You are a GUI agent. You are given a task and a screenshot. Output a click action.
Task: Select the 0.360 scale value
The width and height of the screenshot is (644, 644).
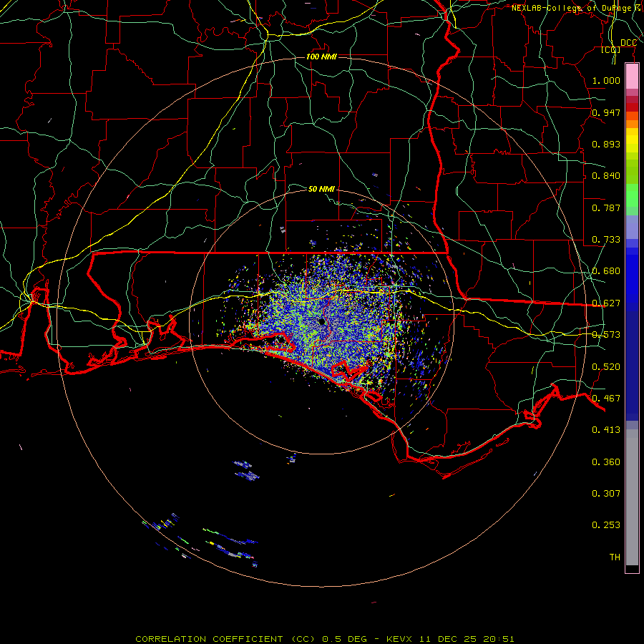coord(606,462)
